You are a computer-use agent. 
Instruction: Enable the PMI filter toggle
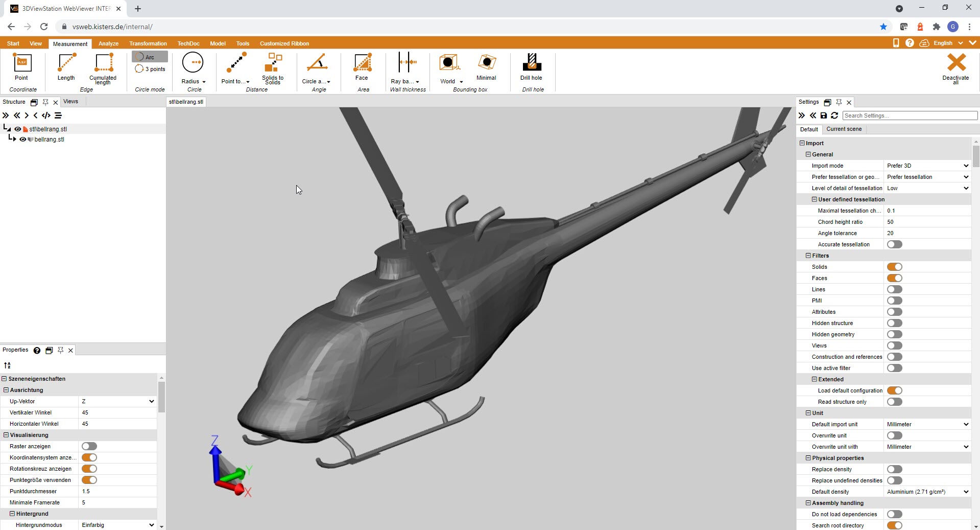coord(894,301)
